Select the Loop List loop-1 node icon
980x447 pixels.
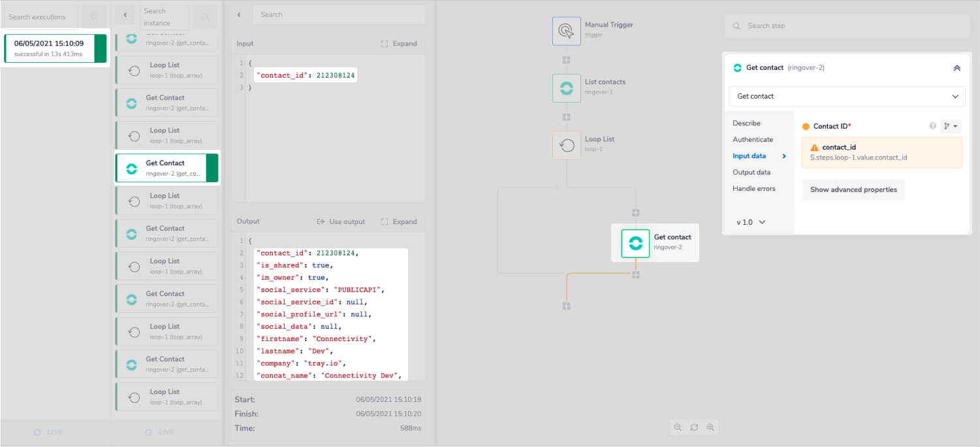point(566,145)
